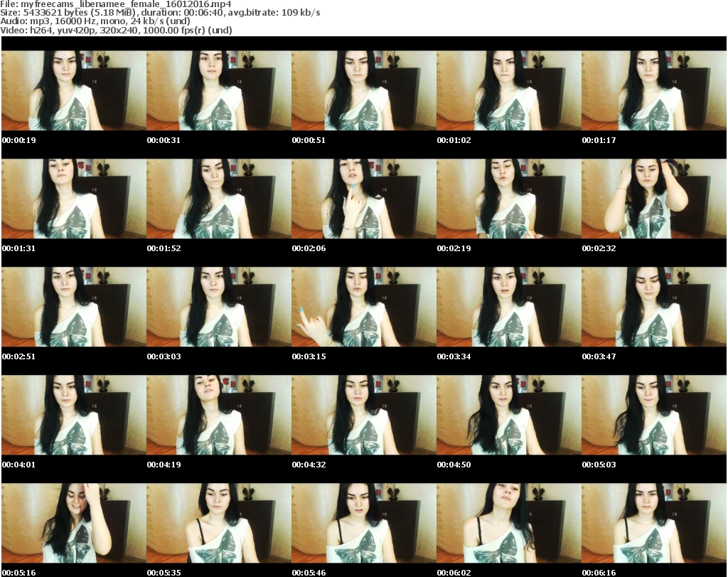Viewport: 728px width, 577px height.
Task: Click the file name line ending in .mp4
Action: tap(116, 4)
